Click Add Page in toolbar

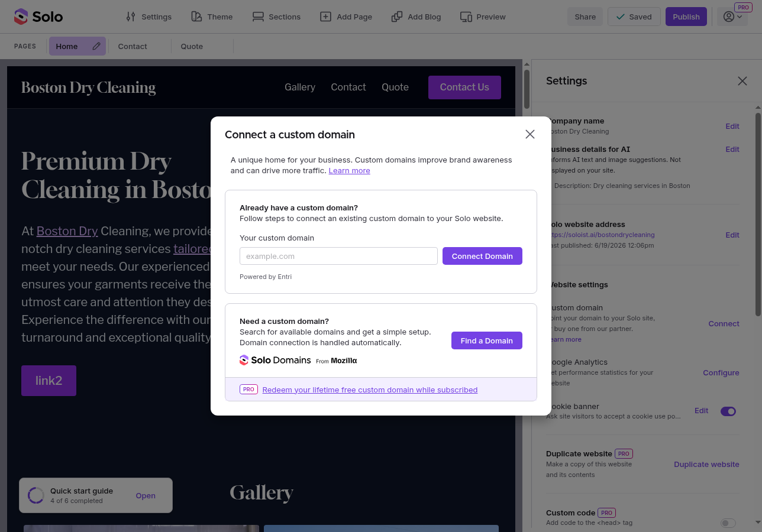346,17
